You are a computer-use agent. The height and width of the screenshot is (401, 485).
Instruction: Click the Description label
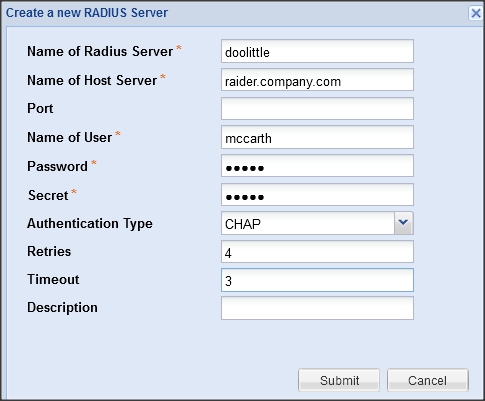[62, 307]
